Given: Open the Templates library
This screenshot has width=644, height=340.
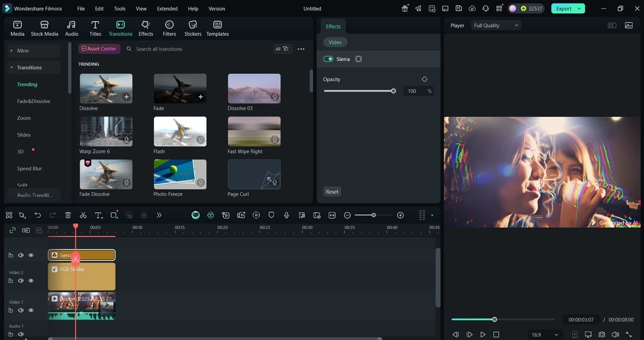Looking at the screenshot, I should (217, 29).
